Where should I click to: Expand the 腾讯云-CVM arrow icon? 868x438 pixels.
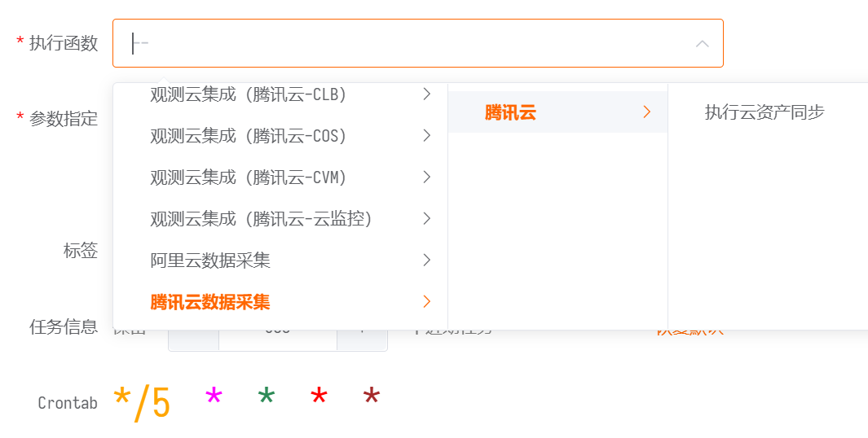coord(427,177)
